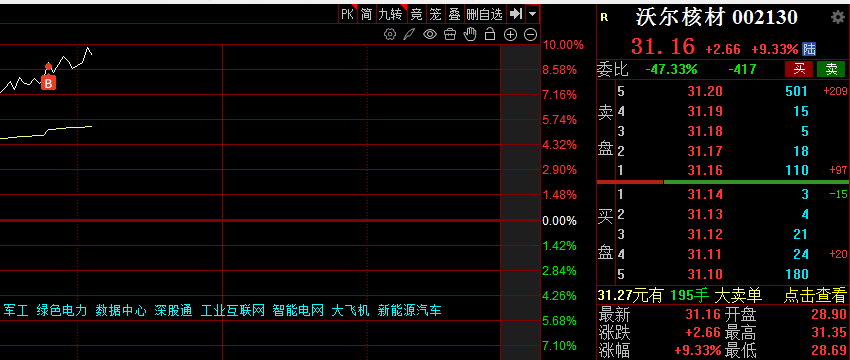The height and width of the screenshot is (360, 850).
Task: Enable the 九转 indicator
Action: 391,14
